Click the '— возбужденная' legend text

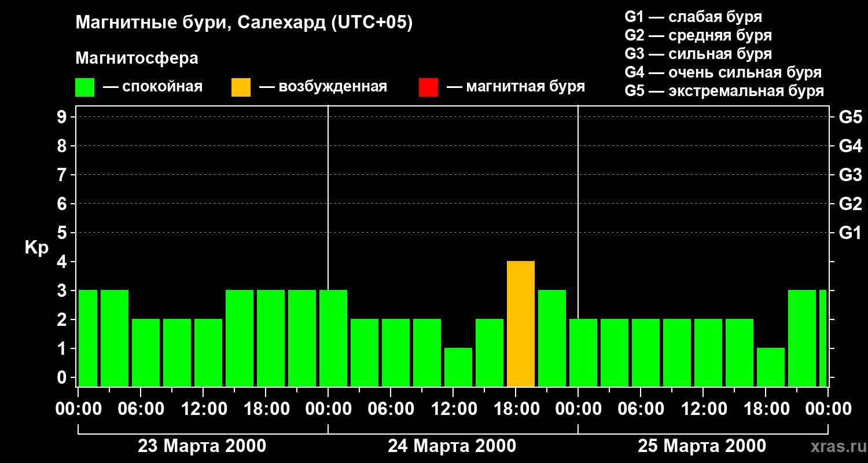(323, 87)
